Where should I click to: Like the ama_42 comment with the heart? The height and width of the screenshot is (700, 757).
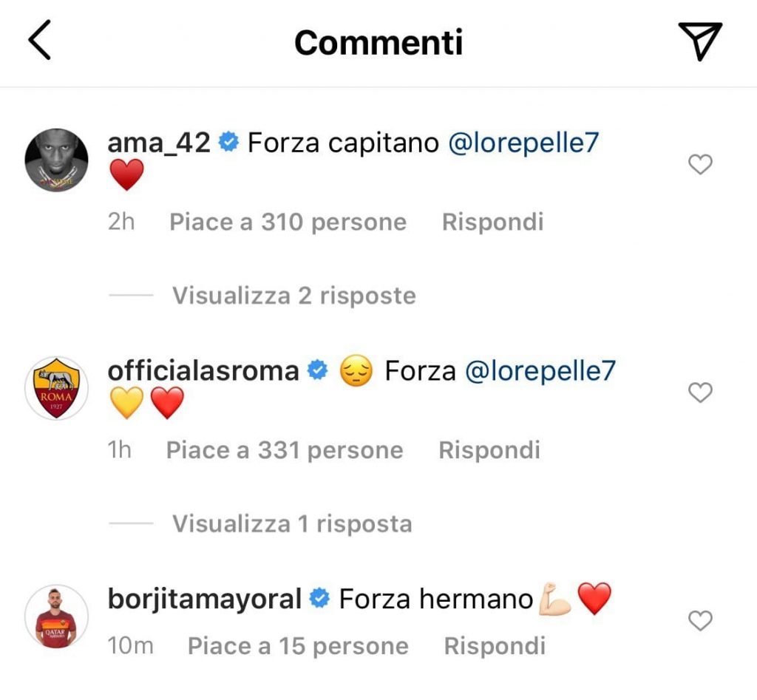pos(700,164)
